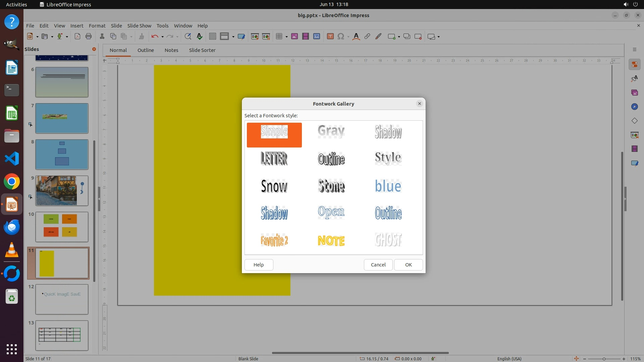Toggle sidebar with right edge handle
The width and height of the screenshot is (644, 362).
625,199
